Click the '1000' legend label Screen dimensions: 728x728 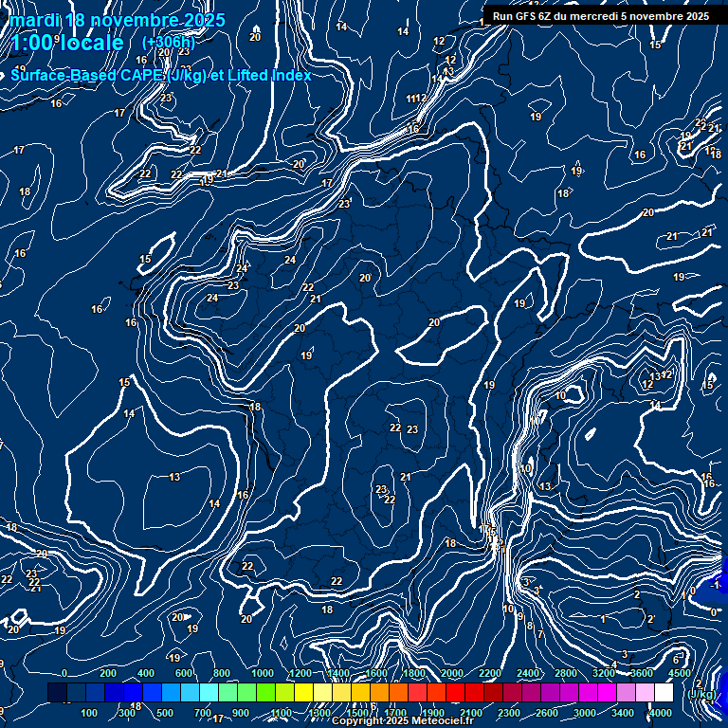click(x=263, y=673)
